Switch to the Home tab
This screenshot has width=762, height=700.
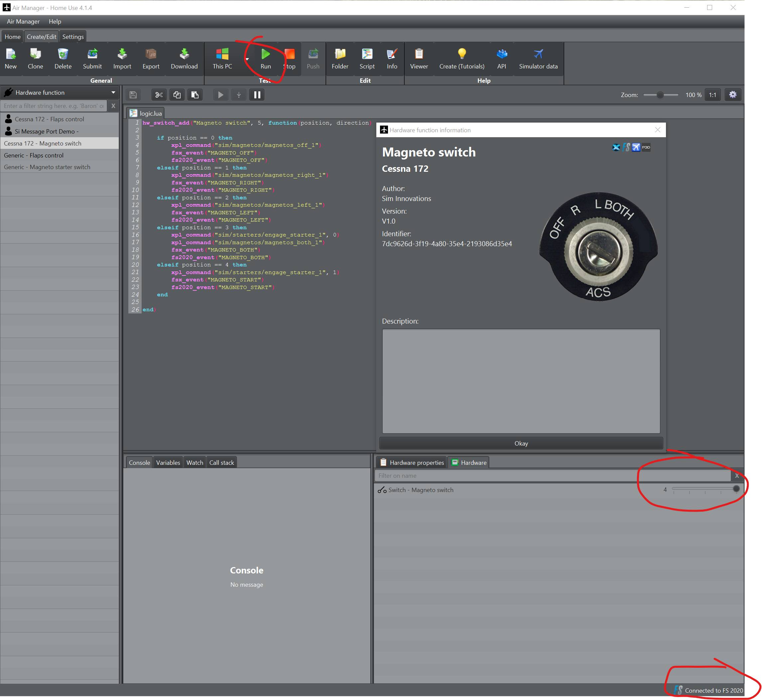(13, 37)
